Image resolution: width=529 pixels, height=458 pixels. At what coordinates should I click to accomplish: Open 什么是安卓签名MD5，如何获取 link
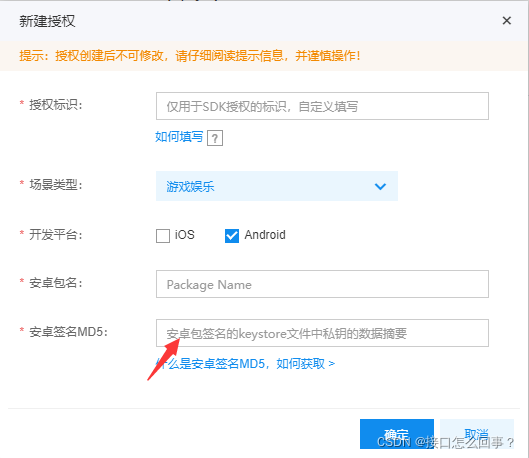tap(245, 364)
